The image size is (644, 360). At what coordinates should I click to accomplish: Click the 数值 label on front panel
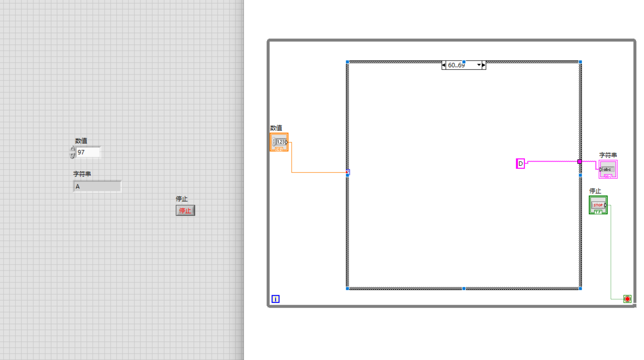[x=81, y=141]
